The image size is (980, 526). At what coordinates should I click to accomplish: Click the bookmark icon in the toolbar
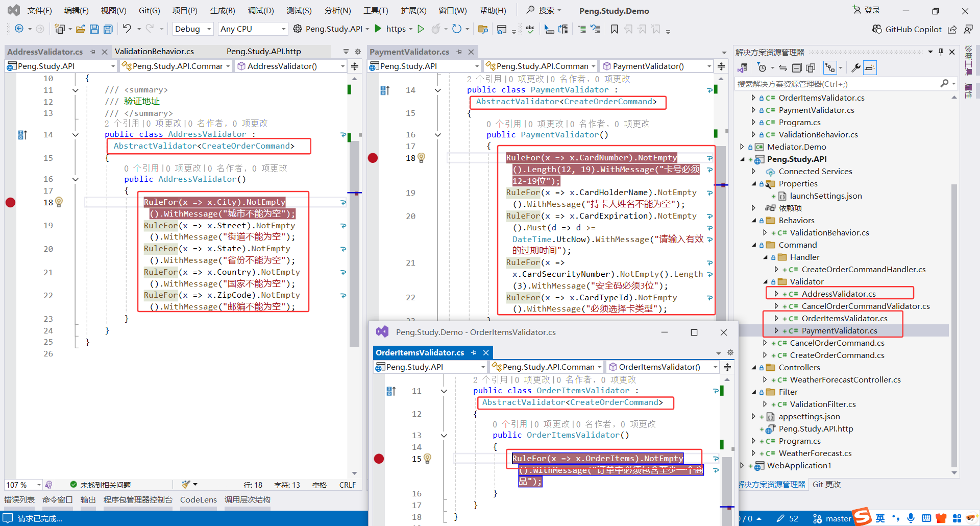pos(615,29)
